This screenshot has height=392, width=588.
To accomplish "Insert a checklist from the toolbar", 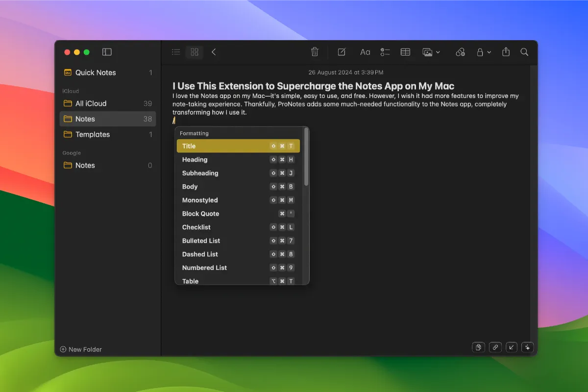I will [x=385, y=52].
